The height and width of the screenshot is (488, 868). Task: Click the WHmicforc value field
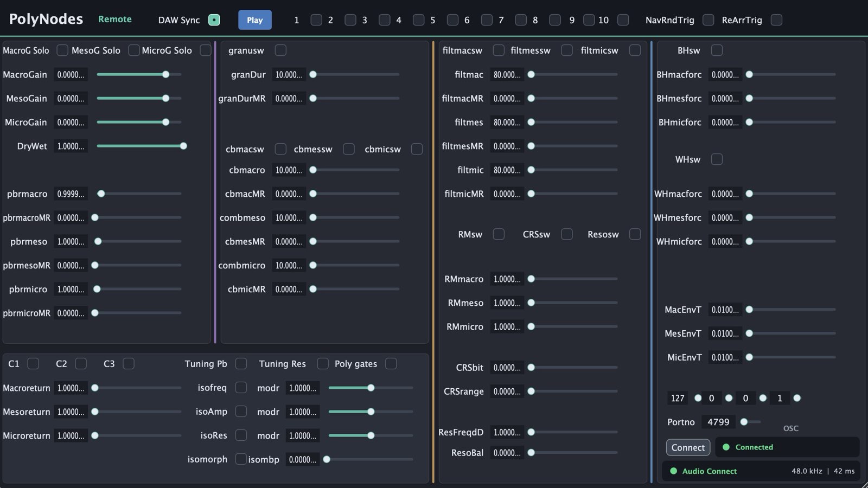coord(725,241)
